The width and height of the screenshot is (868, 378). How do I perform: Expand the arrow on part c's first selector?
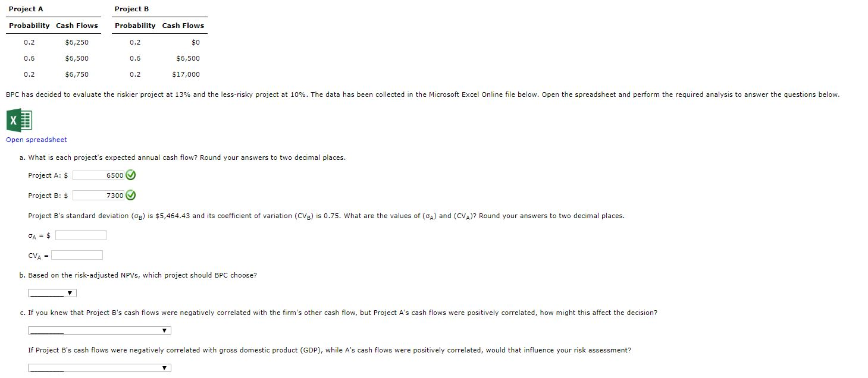[x=165, y=330]
